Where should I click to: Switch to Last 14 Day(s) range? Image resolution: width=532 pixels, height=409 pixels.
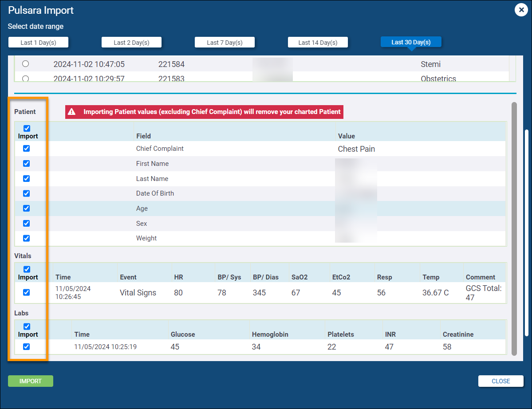pos(318,42)
